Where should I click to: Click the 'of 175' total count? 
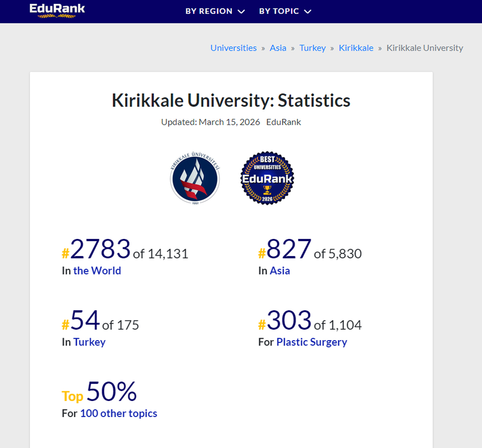point(120,325)
